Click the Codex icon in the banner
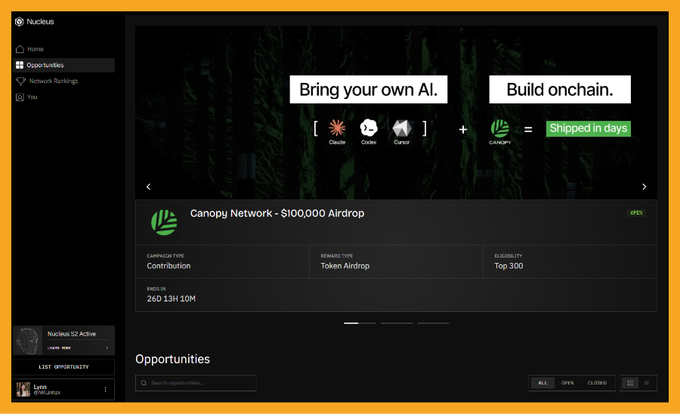This screenshot has width=680, height=414. [x=369, y=128]
